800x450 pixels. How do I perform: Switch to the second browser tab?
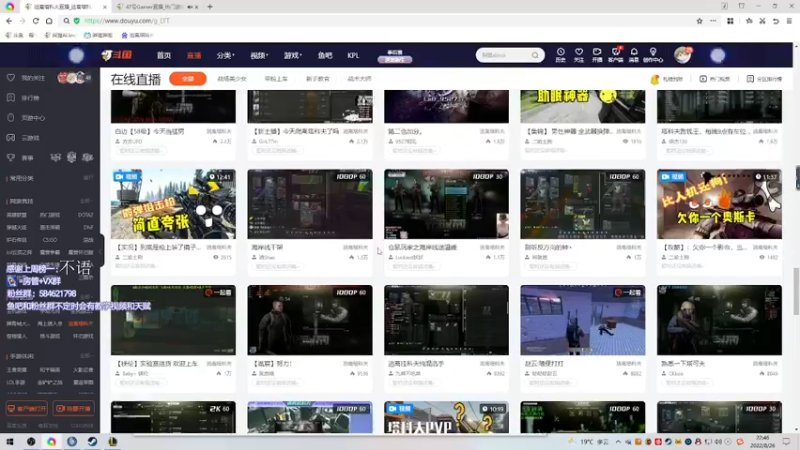[x=156, y=7]
